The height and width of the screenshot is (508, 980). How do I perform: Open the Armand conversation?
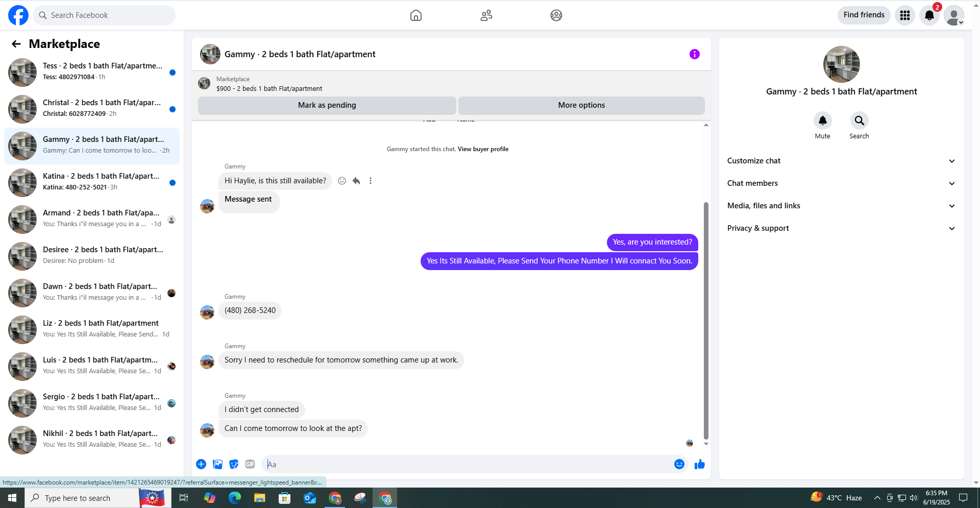pyautogui.click(x=92, y=220)
